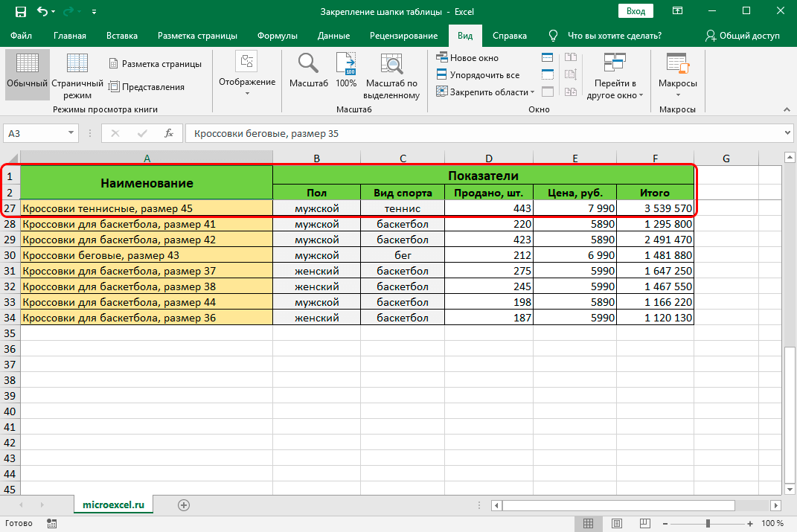Select Страничный режим view

coord(77,76)
